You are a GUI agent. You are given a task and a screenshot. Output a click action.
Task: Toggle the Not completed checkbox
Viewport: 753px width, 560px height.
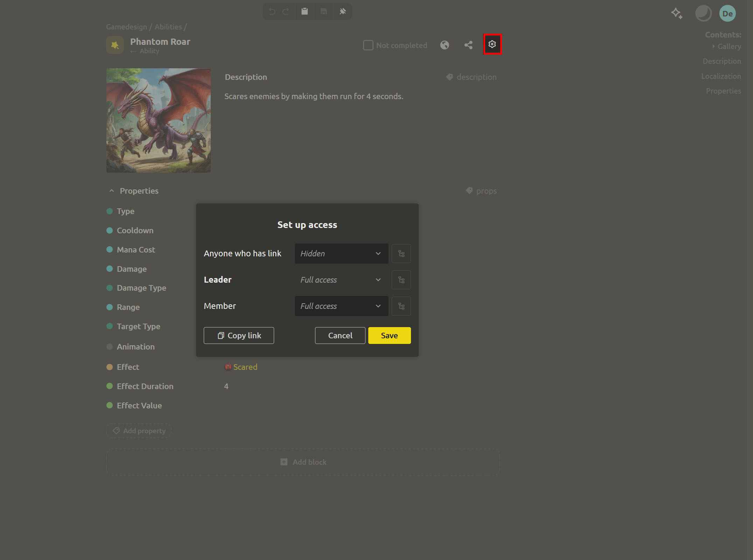(368, 45)
